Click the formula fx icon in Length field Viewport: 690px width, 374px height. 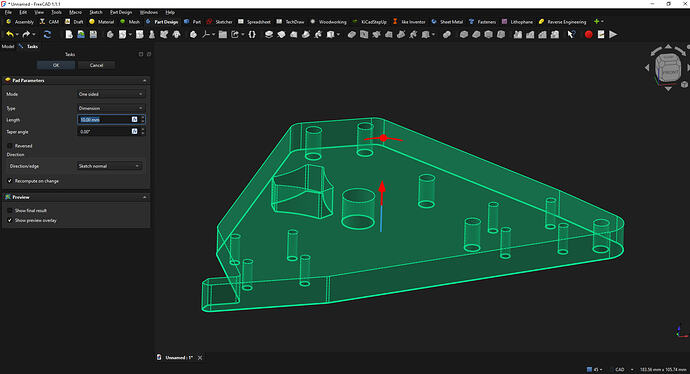135,119
